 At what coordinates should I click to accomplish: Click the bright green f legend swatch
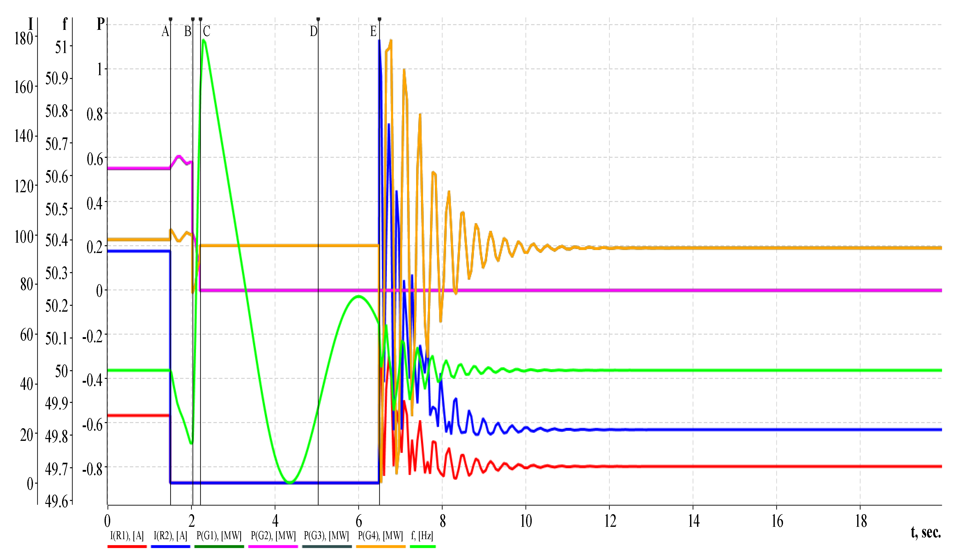point(423,547)
